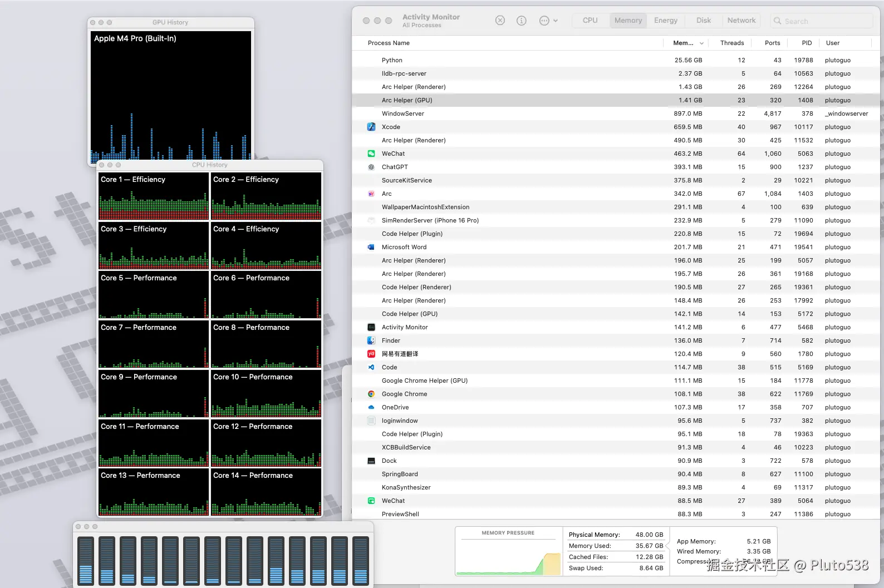Select the Python process row
Viewport: 884px width, 588px height.
(616, 60)
